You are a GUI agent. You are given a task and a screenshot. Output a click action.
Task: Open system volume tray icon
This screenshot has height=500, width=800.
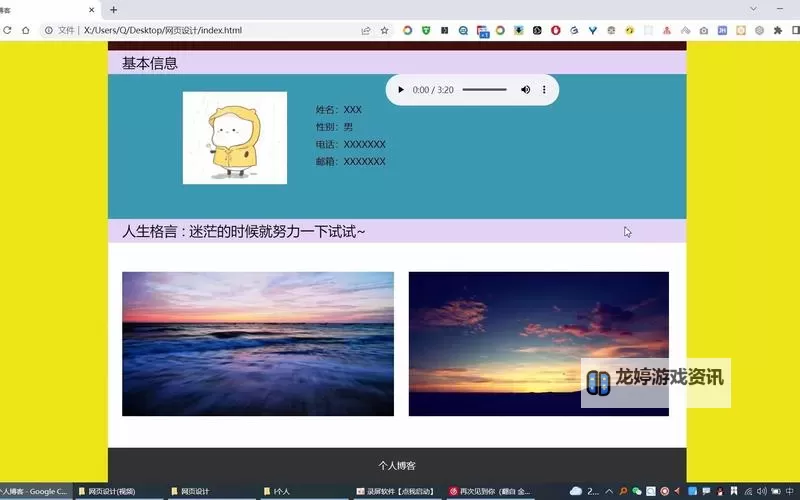[762, 491]
